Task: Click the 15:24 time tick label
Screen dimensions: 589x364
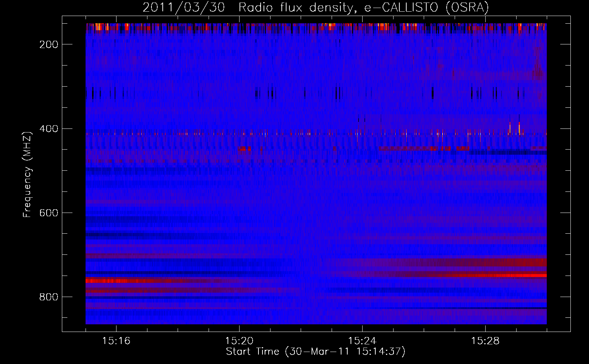Action: tap(362, 341)
